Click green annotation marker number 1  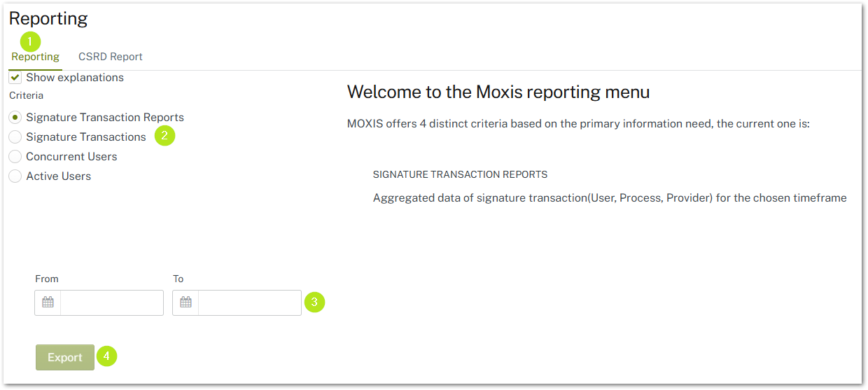[30, 41]
